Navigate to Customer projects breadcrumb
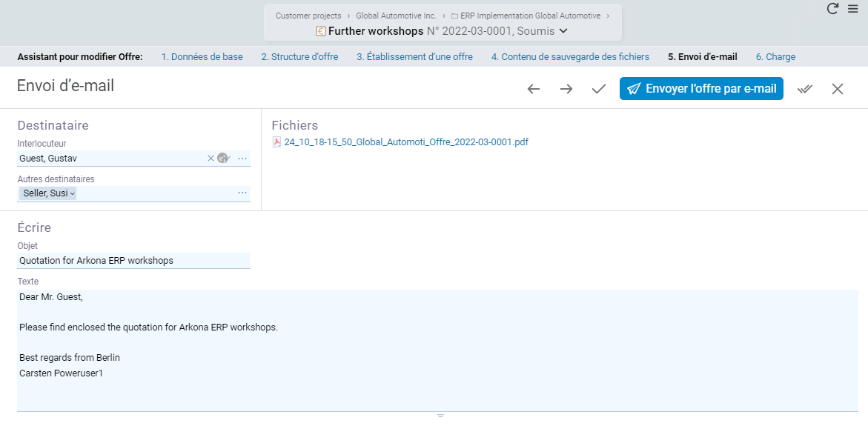868x429 pixels. [x=308, y=16]
